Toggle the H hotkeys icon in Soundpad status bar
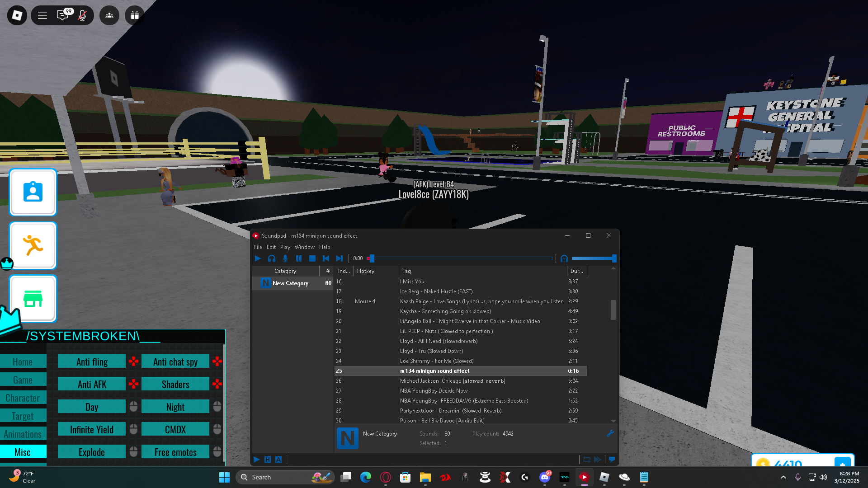This screenshot has width=868, height=488. (x=268, y=460)
